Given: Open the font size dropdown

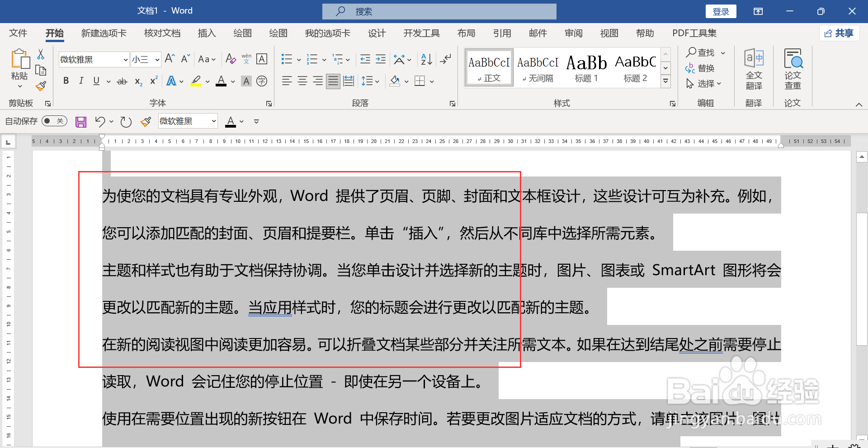Looking at the screenshot, I should (157, 59).
